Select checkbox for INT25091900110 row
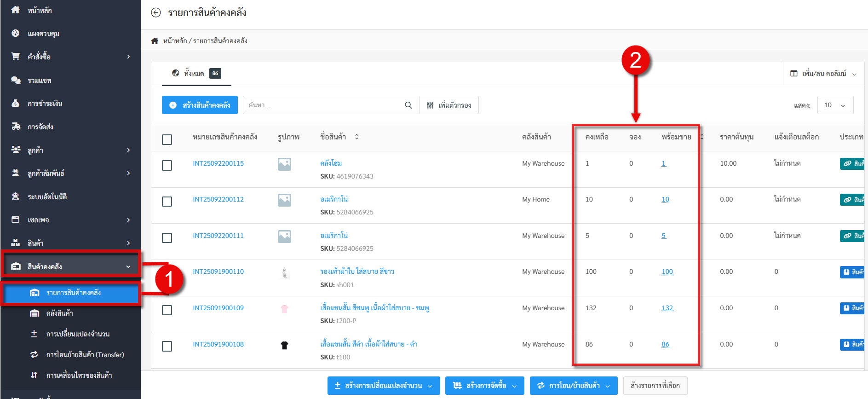Screen dimensions: 868x399 (x=167, y=274)
